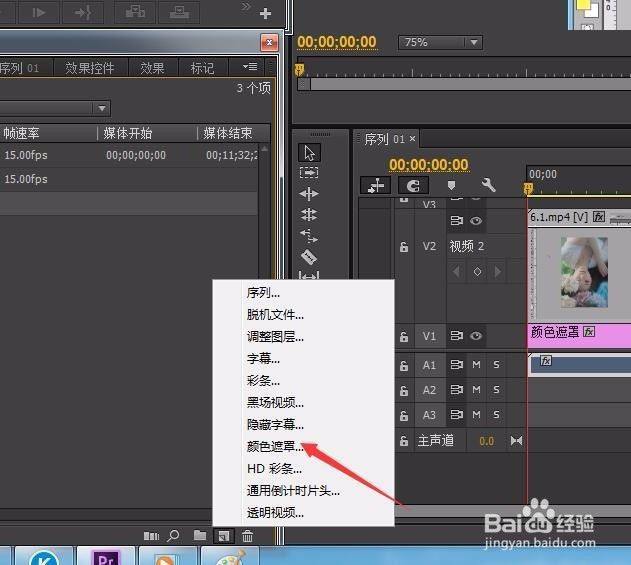This screenshot has width=631, height=565.
Task: Open the K app icon in taskbar
Action: coord(44,557)
